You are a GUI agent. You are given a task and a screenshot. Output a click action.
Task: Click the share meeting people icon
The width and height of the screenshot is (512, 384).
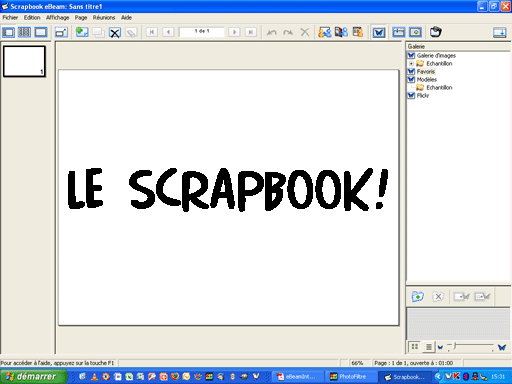tap(324, 32)
